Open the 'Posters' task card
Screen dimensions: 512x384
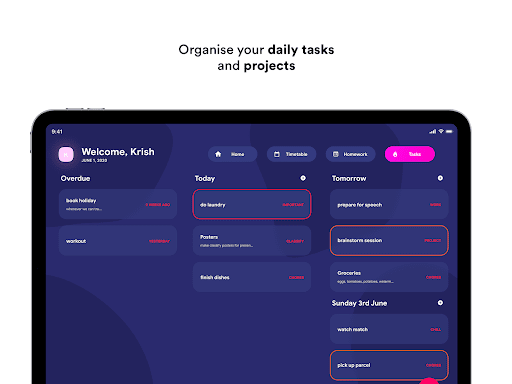point(252,241)
